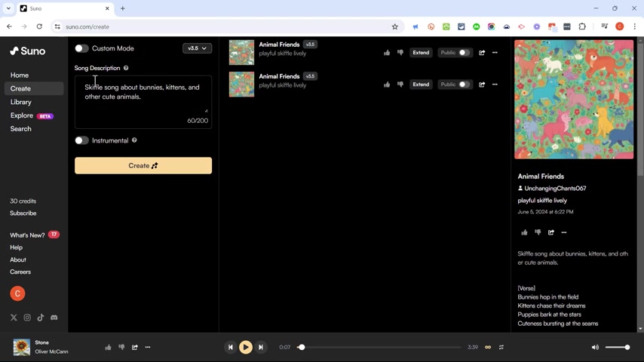Image resolution: width=644 pixels, height=362 pixels.
Task: Toggle Public on first Animal Friends song
Action: click(464, 53)
